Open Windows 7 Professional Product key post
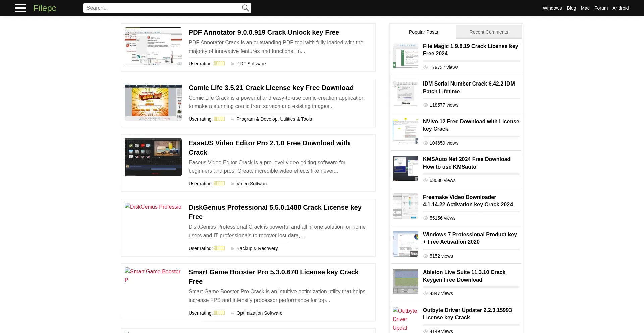 click(x=470, y=238)
